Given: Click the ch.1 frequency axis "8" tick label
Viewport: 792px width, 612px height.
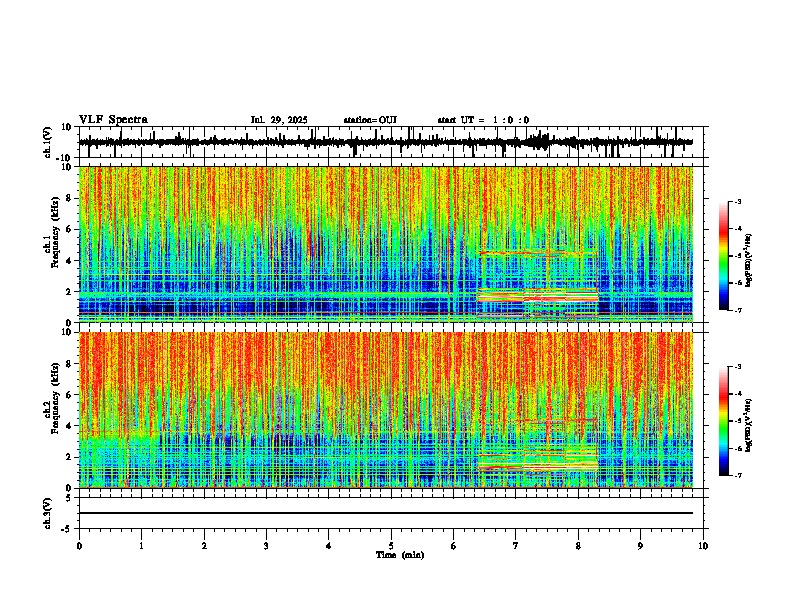Looking at the screenshot, I should pyautogui.click(x=71, y=198).
